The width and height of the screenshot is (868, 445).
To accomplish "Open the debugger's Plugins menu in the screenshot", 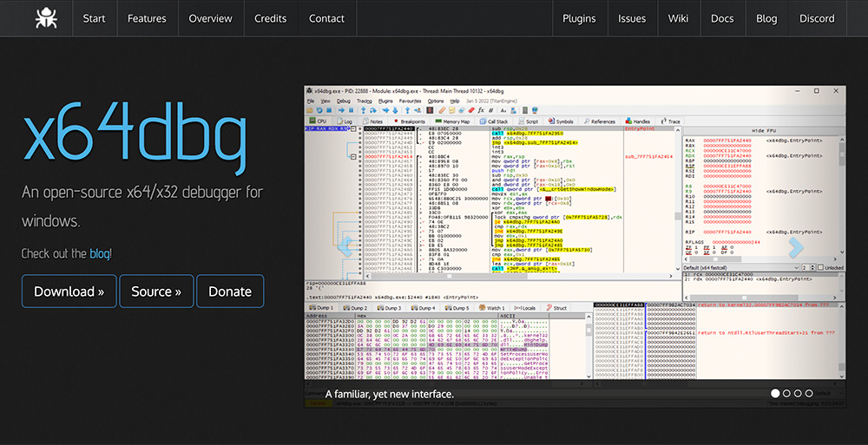I will point(385,101).
